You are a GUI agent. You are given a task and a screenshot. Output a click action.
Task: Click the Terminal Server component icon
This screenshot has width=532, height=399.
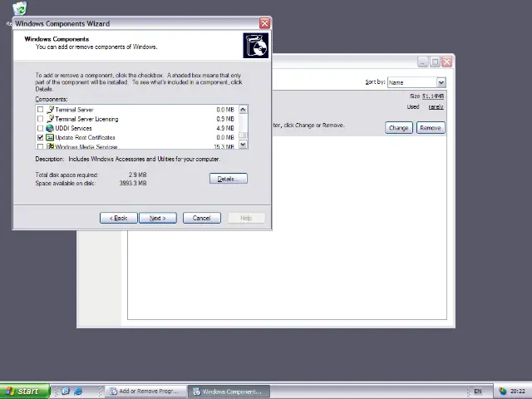[50, 110]
